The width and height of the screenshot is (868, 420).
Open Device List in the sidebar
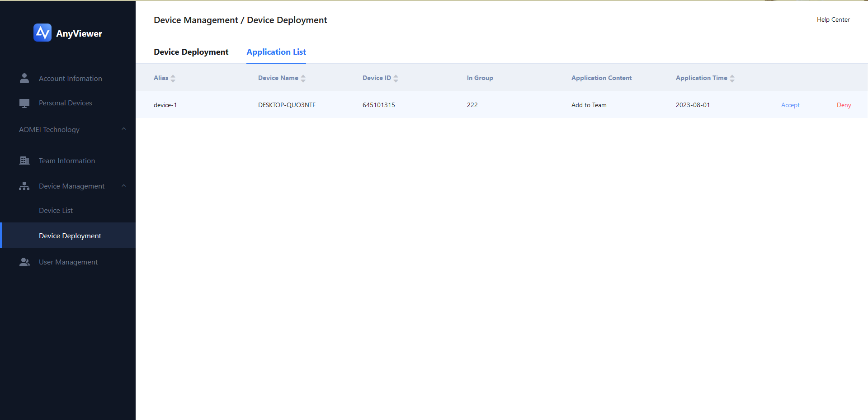(x=56, y=210)
